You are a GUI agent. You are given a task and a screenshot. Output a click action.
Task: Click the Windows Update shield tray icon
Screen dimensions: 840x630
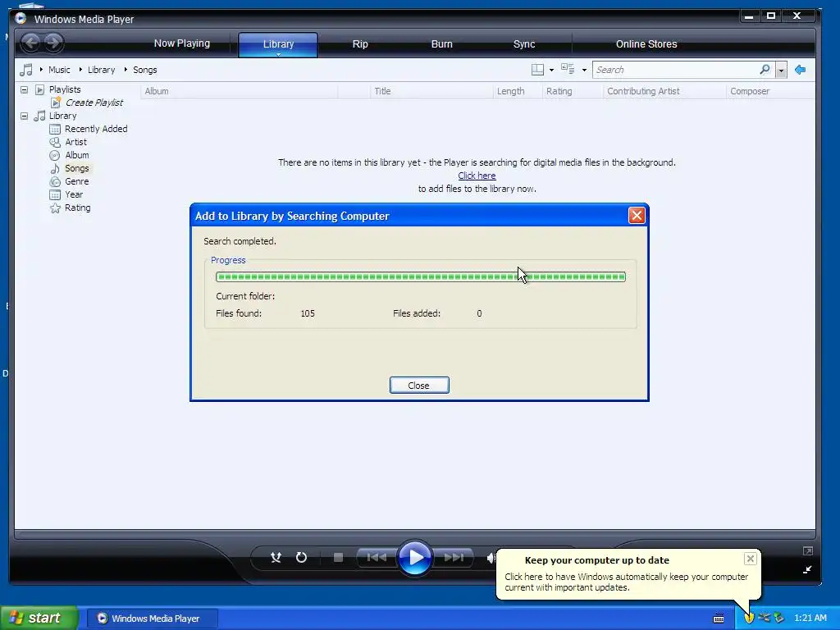749,619
